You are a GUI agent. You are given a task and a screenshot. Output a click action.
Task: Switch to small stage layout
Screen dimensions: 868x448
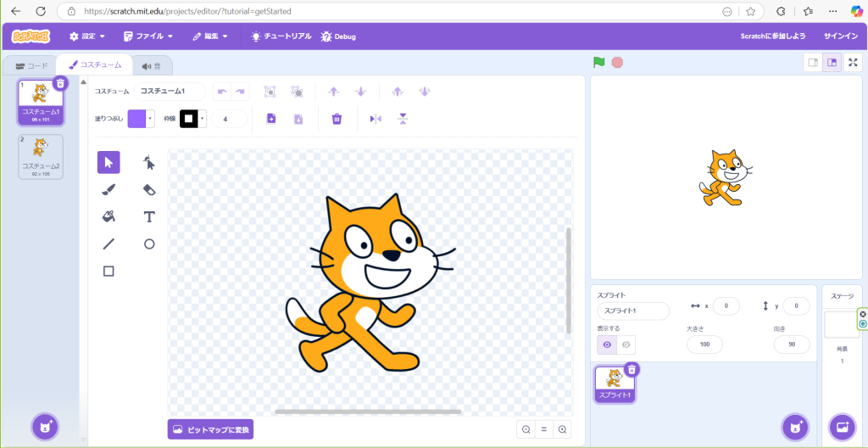[812, 62]
